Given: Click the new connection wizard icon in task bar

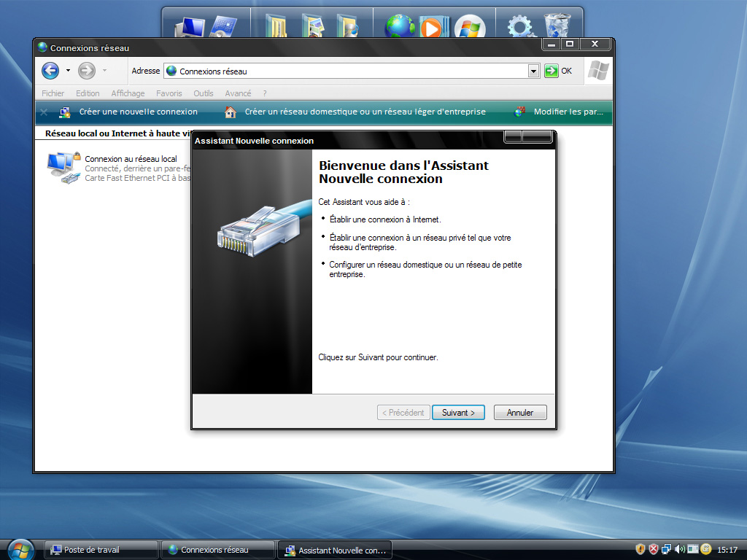Looking at the screenshot, I should click(x=65, y=112).
